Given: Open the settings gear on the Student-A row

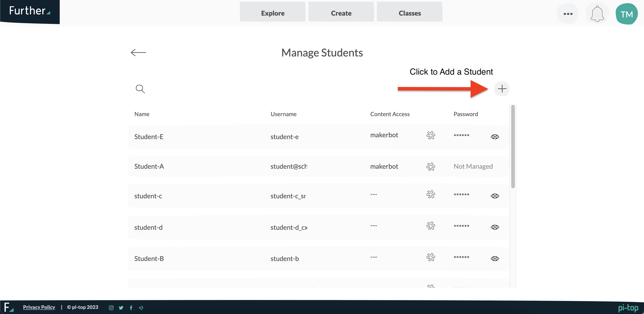Looking at the screenshot, I should click(431, 167).
